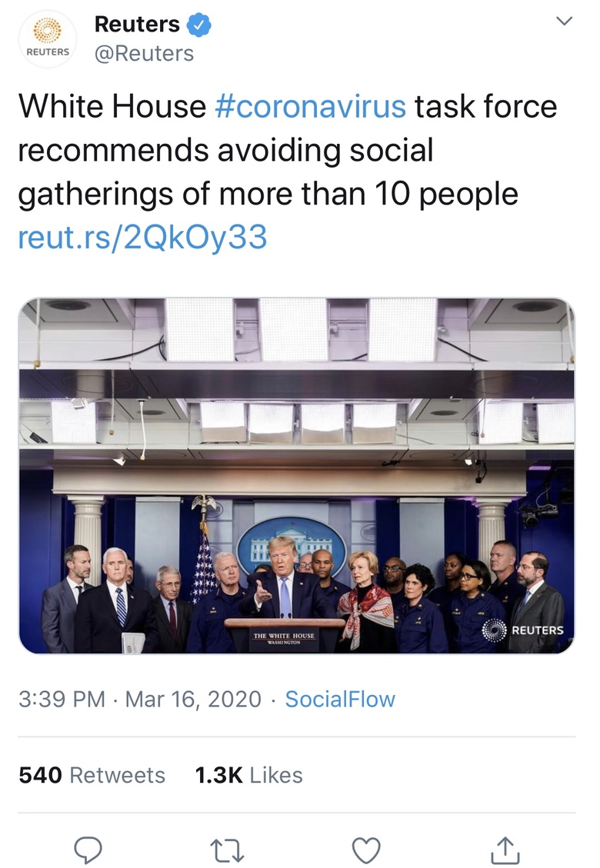
Task: Tap the Reuters display name
Action: (137, 25)
